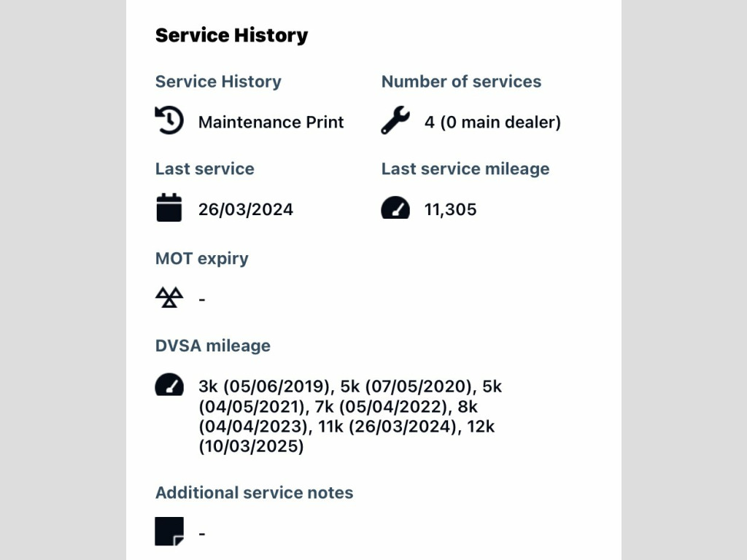Select the last service date 26/03/2024
This screenshot has height=560, width=747.
coord(246,209)
